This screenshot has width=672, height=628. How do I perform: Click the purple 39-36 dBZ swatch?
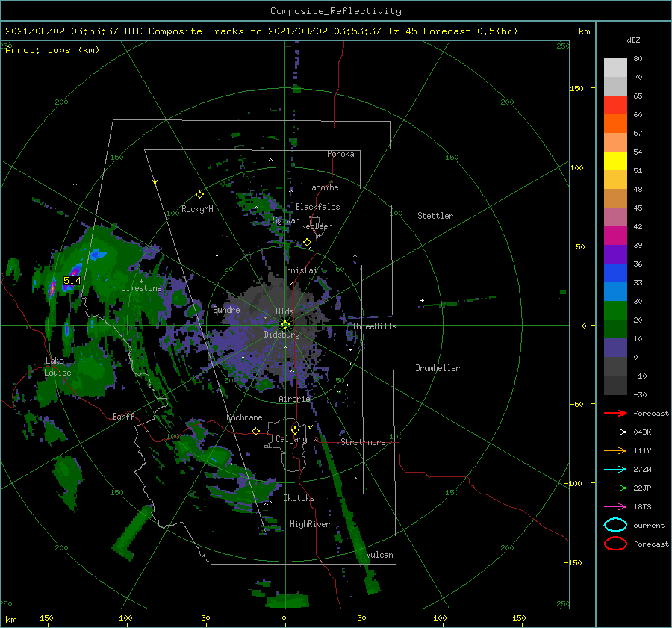(615, 254)
